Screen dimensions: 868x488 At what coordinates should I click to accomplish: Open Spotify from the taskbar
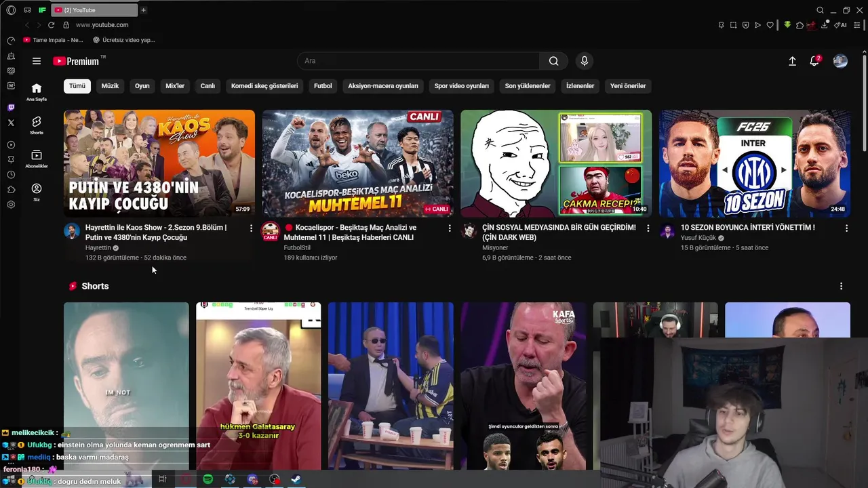(208, 479)
